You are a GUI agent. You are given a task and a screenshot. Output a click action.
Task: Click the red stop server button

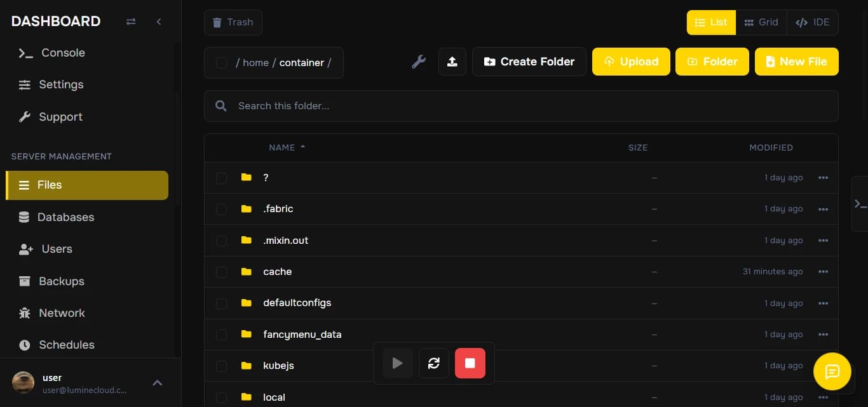click(470, 363)
